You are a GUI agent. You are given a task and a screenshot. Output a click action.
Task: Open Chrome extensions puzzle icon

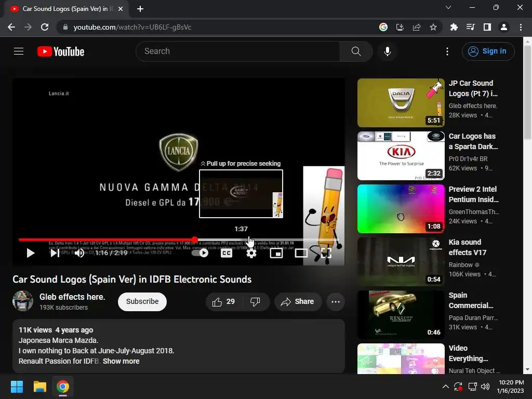[x=454, y=27]
